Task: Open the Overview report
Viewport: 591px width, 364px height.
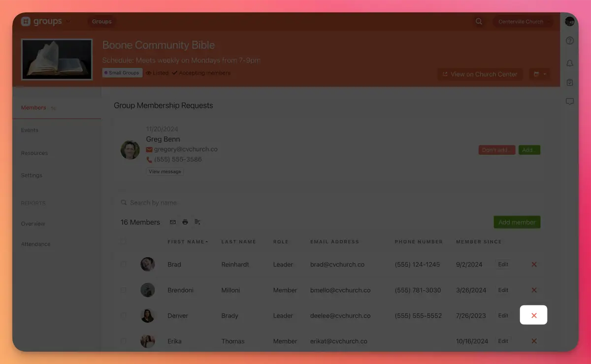Action: 33,224
